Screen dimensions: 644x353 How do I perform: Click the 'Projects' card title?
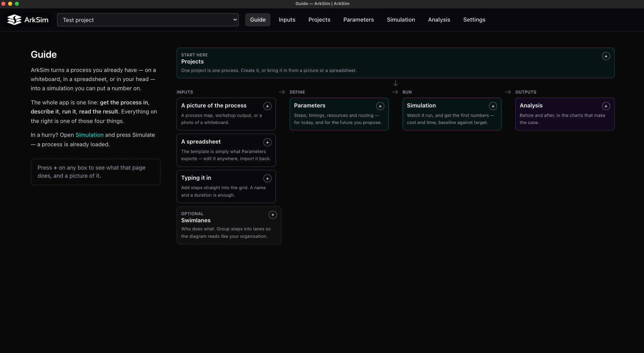pyautogui.click(x=192, y=61)
